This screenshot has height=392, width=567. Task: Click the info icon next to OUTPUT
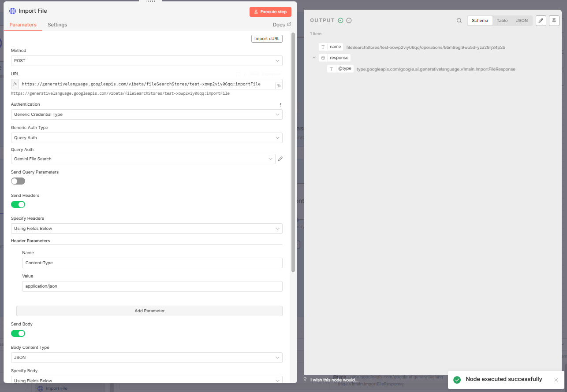(349, 21)
